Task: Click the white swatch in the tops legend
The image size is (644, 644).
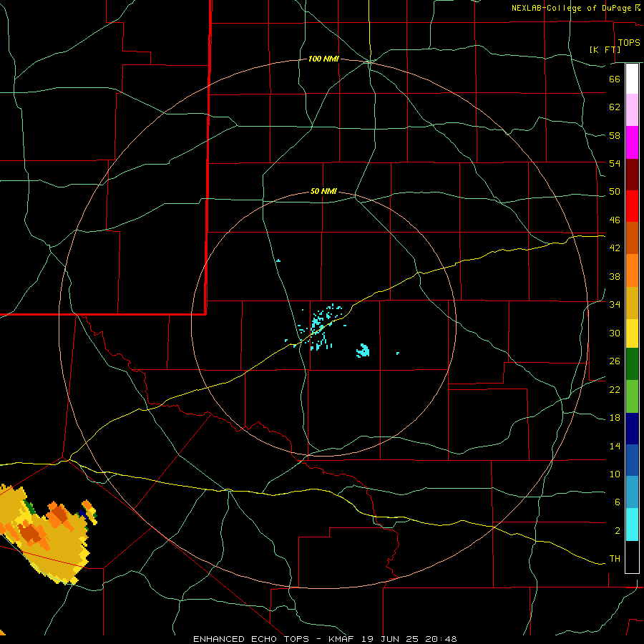Action: (632, 79)
